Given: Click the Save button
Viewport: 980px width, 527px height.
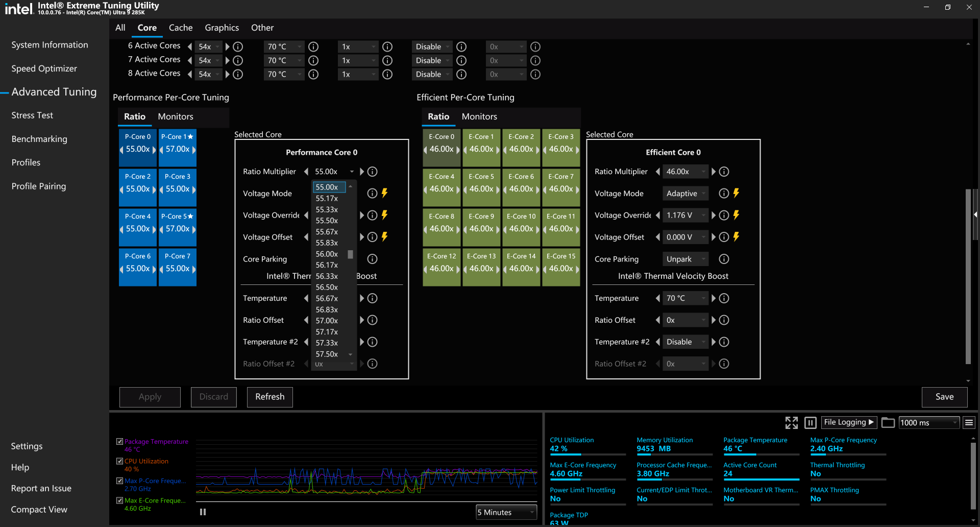Looking at the screenshot, I should 944,397.
